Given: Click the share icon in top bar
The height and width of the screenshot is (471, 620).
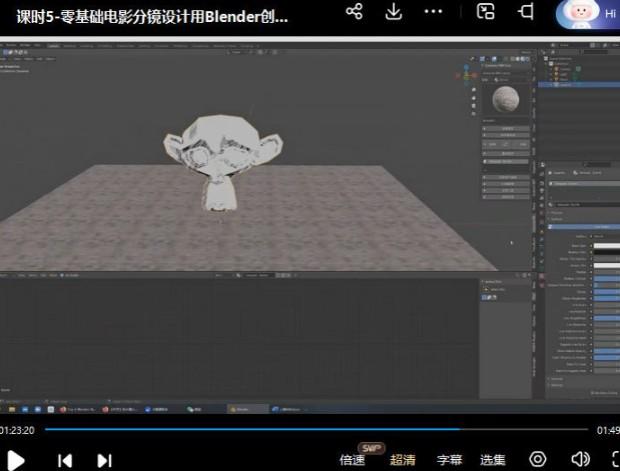Looking at the screenshot, I should pyautogui.click(x=354, y=12).
